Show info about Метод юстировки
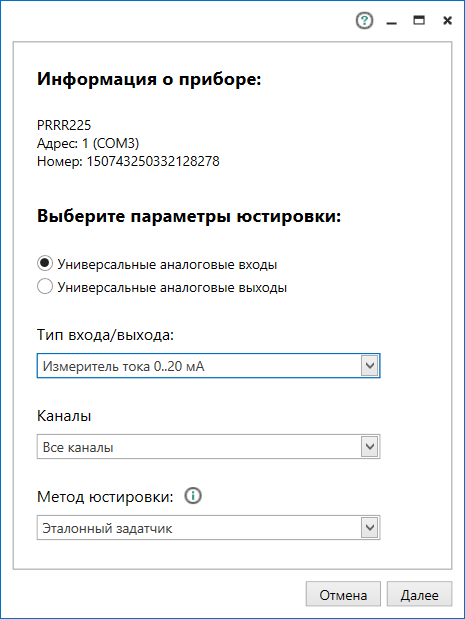 tap(193, 495)
